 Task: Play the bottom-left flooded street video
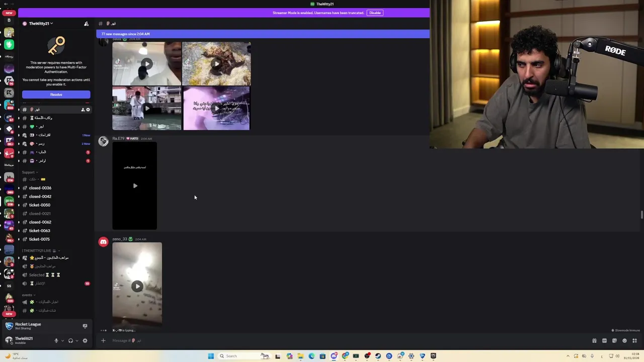coord(146,108)
